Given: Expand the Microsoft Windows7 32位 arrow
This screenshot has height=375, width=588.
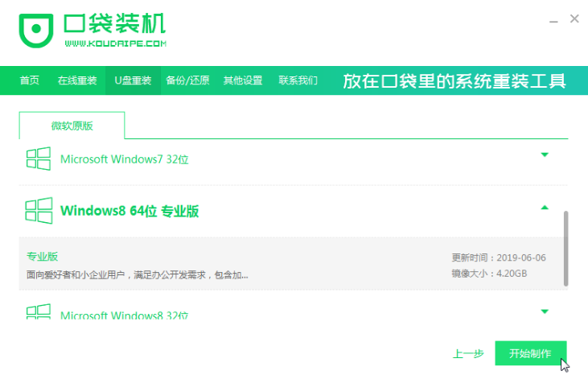Looking at the screenshot, I should 545,155.
